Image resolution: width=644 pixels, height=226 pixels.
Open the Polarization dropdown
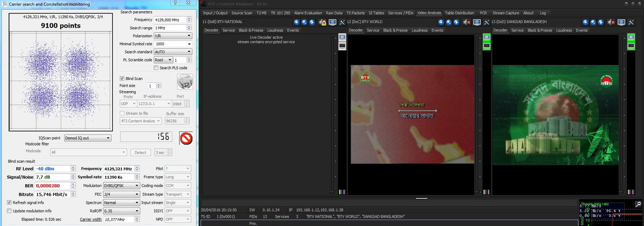(x=173, y=36)
